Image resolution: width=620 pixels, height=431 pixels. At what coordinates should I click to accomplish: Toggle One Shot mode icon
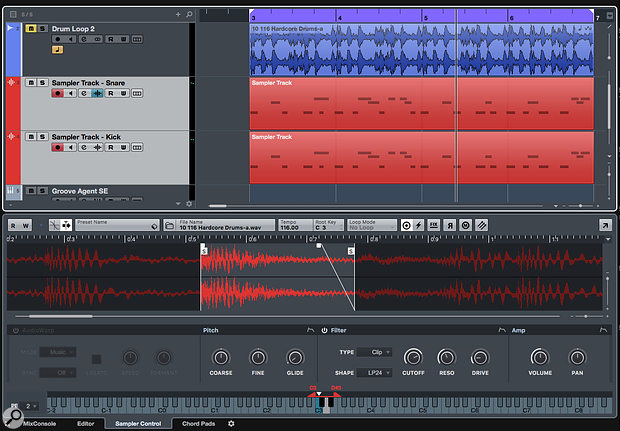[x=406, y=225]
